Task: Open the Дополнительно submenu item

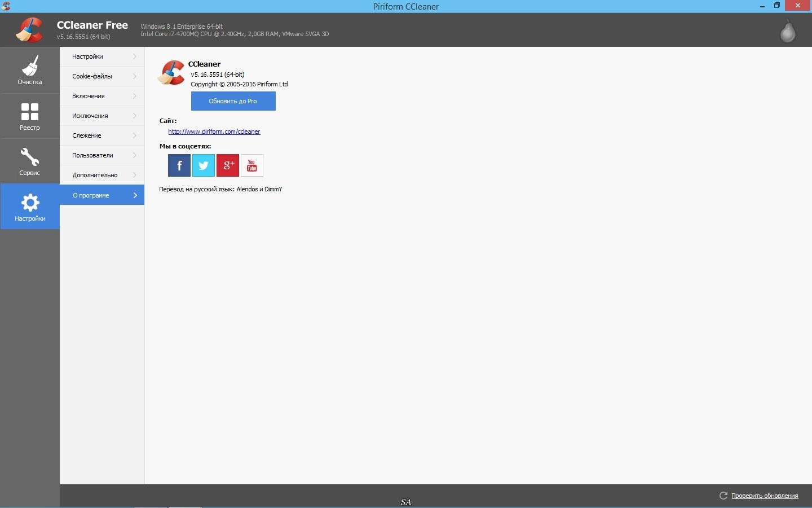Action: pyautogui.click(x=102, y=175)
